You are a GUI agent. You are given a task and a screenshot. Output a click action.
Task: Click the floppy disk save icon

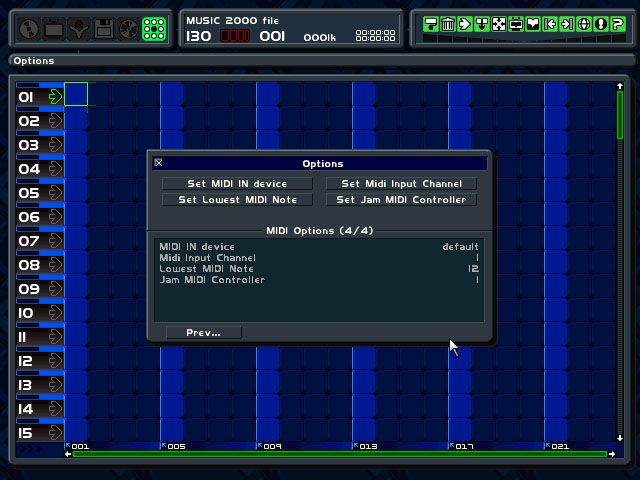click(103, 29)
